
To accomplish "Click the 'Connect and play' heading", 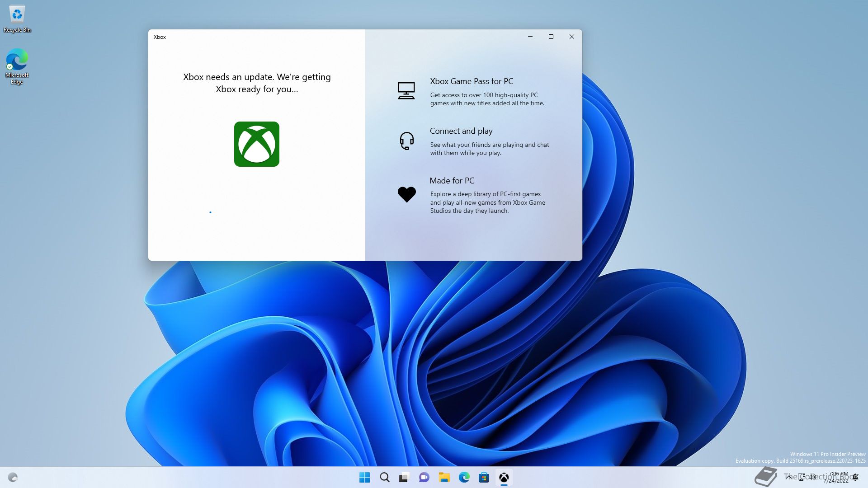I will pyautogui.click(x=461, y=131).
